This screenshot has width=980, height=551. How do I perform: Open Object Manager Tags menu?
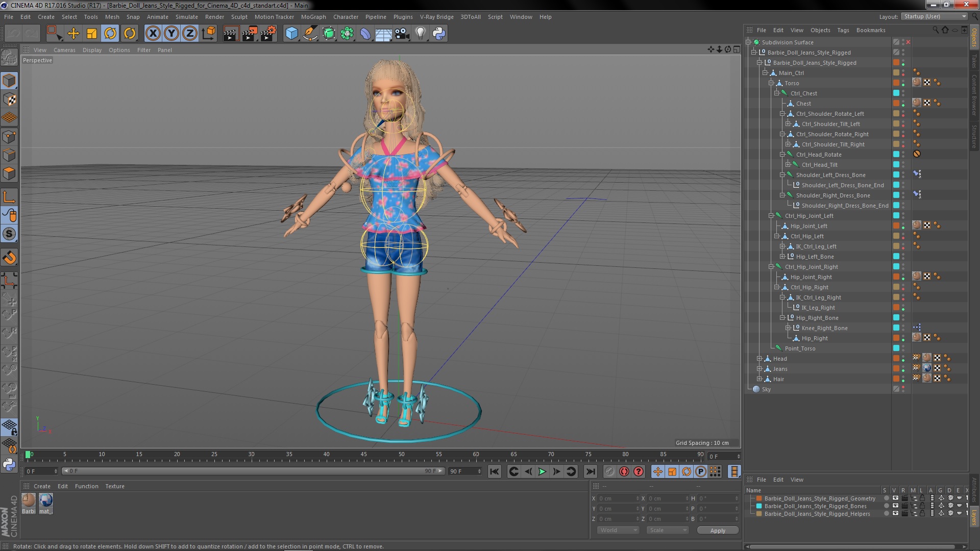843,30
